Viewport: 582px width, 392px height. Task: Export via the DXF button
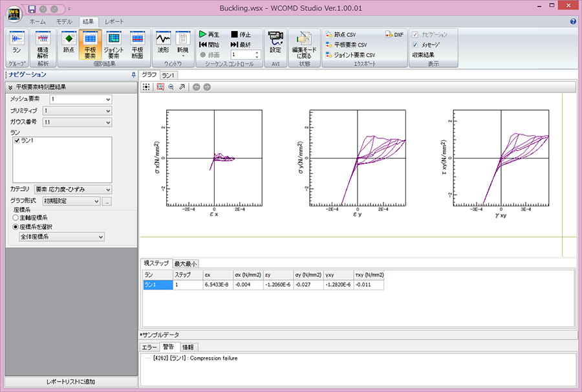click(x=393, y=34)
